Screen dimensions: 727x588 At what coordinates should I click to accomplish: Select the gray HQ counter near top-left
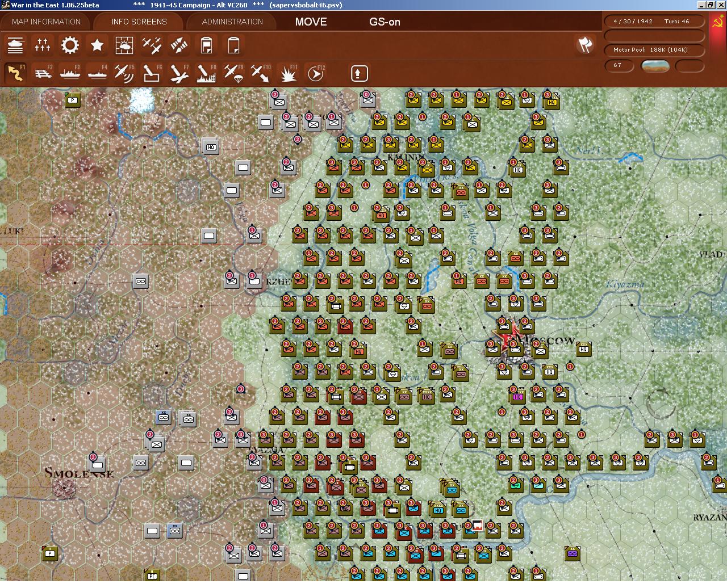(211, 147)
